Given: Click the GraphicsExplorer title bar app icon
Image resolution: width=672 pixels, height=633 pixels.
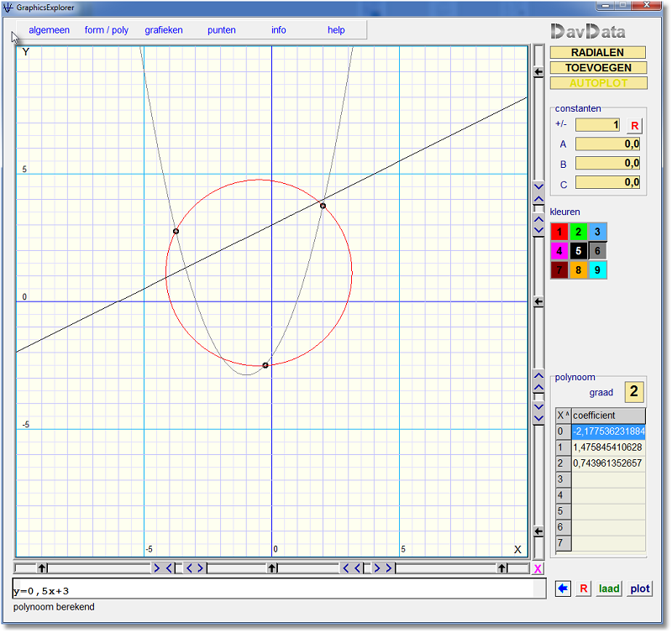Looking at the screenshot, I should (x=8, y=8).
